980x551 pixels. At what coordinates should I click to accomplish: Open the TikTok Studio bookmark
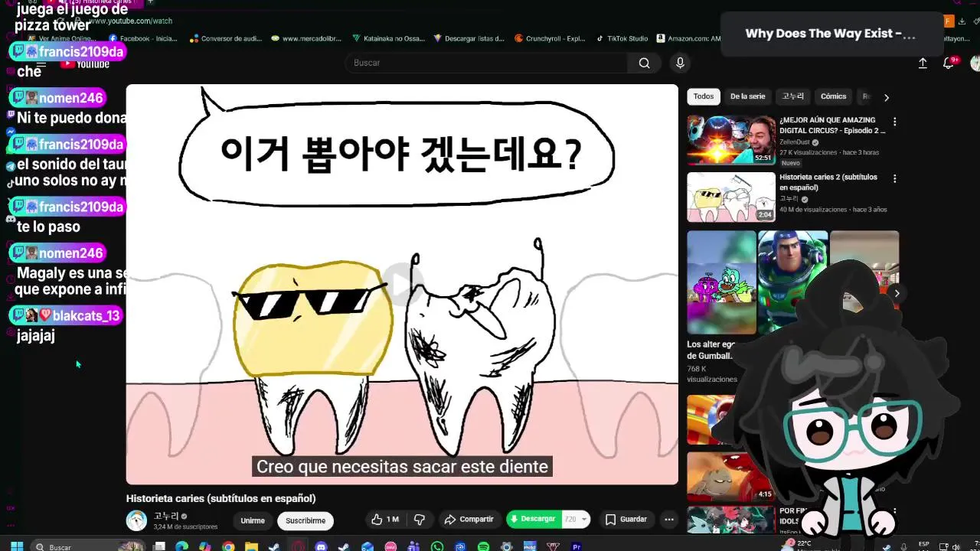[622, 38]
